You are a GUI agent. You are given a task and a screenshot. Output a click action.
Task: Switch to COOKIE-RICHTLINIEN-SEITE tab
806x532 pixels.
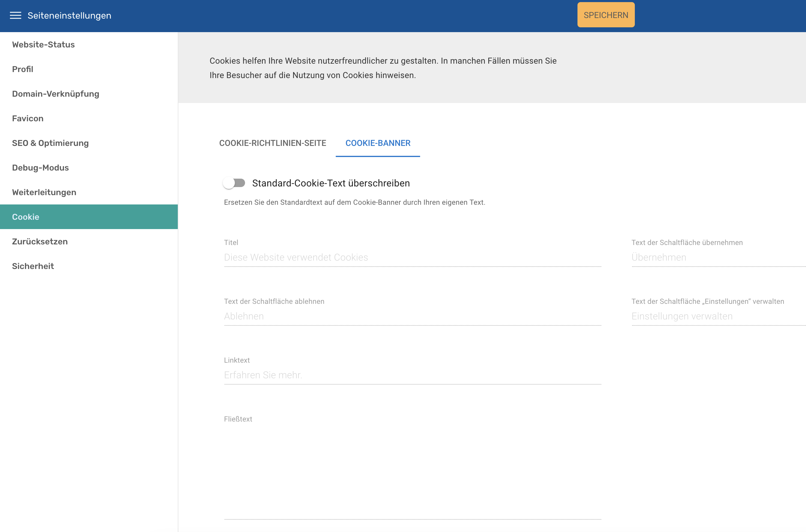(x=272, y=143)
